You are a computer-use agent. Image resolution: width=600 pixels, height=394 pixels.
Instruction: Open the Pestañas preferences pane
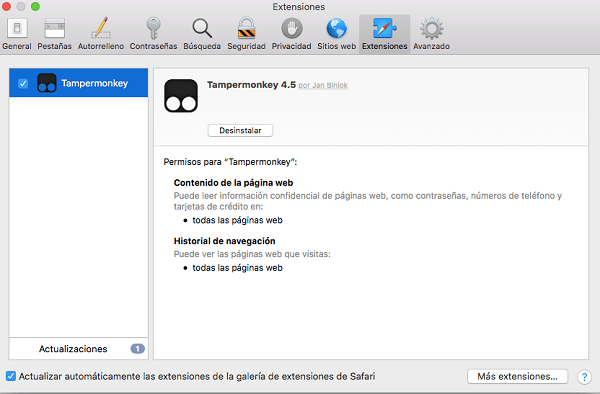point(54,34)
